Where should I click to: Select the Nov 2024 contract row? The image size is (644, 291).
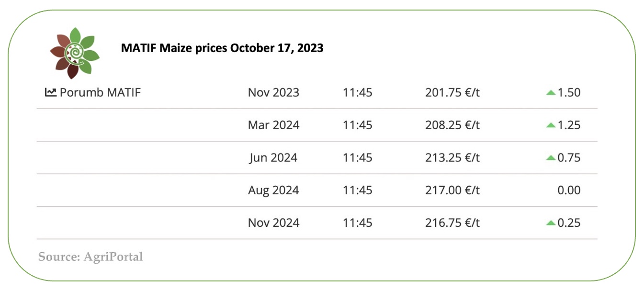[x=317, y=223]
